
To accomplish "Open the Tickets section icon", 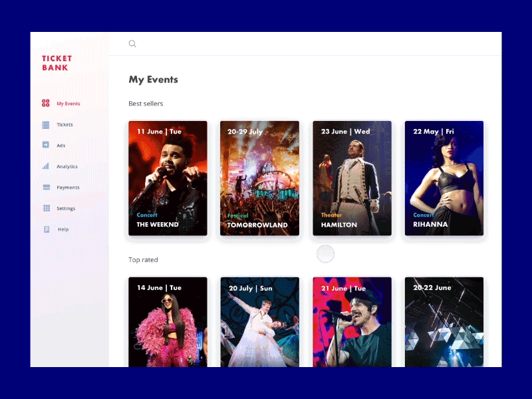I will click(45, 124).
